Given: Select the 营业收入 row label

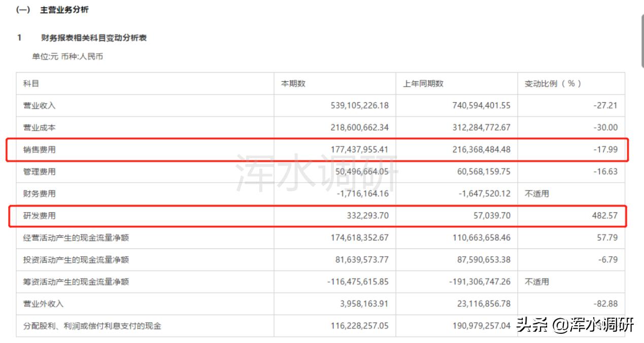Looking at the screenshot, I should pyautogui.click(x=40, y=106).
